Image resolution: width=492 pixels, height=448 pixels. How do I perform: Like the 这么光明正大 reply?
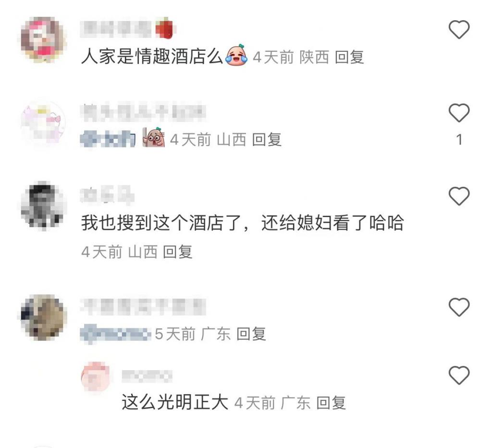[x=459, y=375]
